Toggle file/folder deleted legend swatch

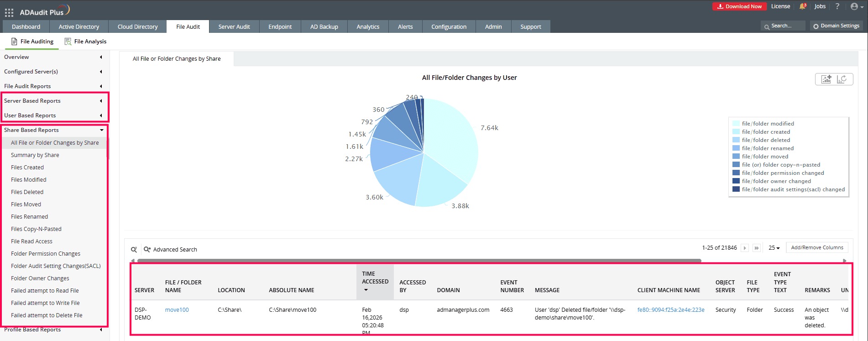(736, 140)
